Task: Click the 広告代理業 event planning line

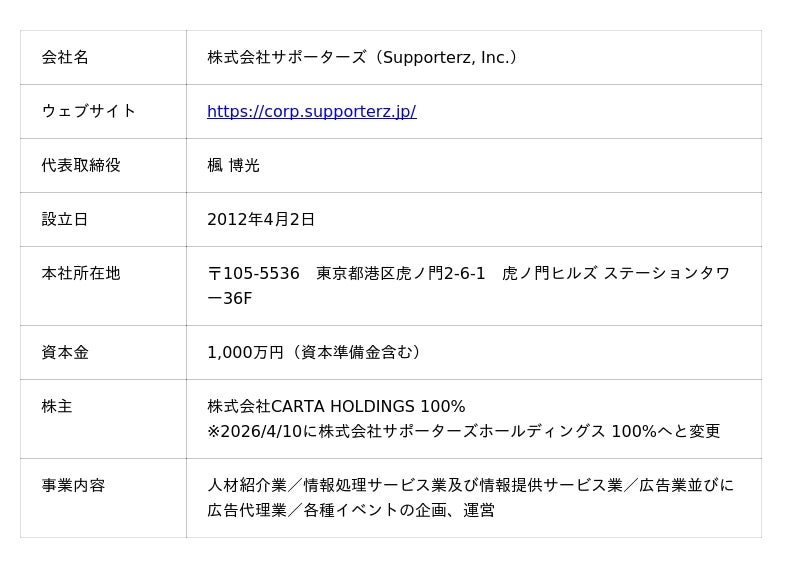Action: 350,511
